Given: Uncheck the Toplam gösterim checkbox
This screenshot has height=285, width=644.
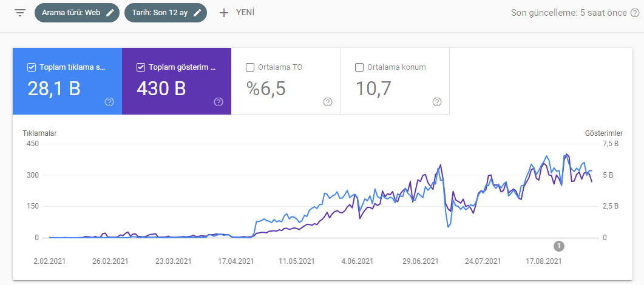Looking at the screenshot, I should tap(141, 67).
